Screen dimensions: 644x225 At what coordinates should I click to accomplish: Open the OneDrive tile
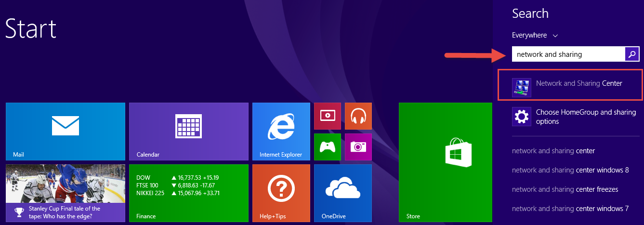point(342,193)
